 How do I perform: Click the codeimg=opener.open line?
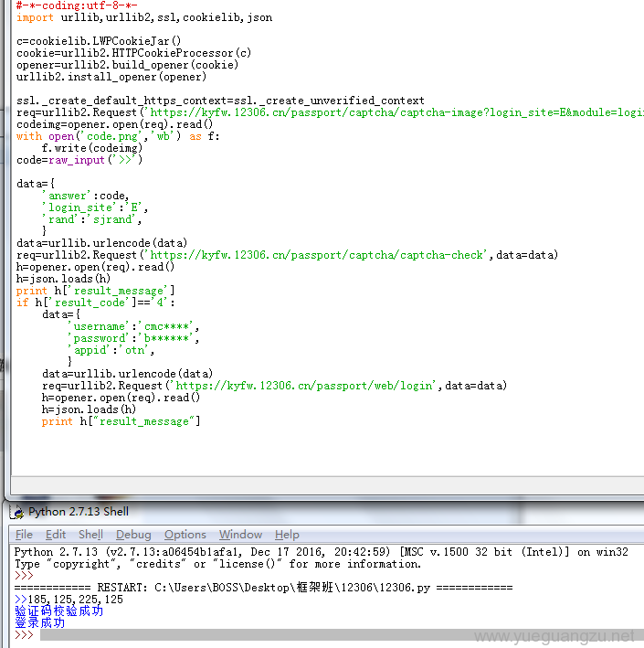tap(115, 124)
